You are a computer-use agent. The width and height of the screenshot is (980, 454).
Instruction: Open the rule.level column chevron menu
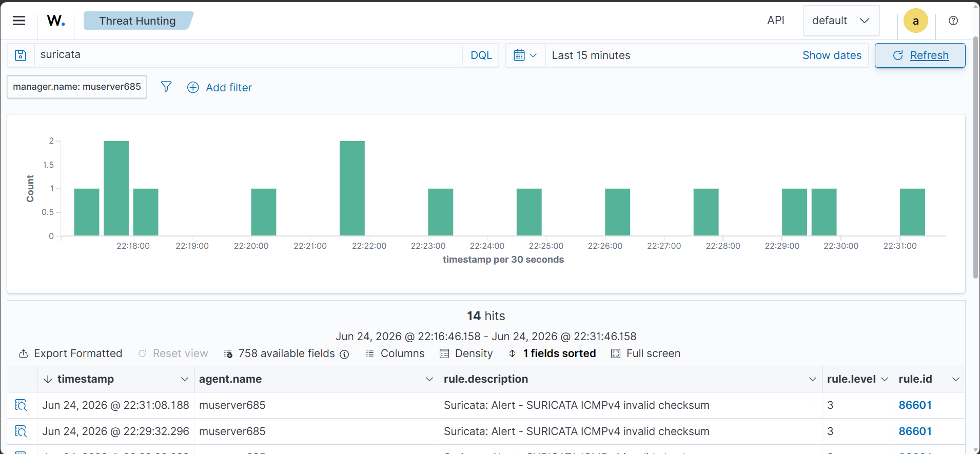(885, 379)
